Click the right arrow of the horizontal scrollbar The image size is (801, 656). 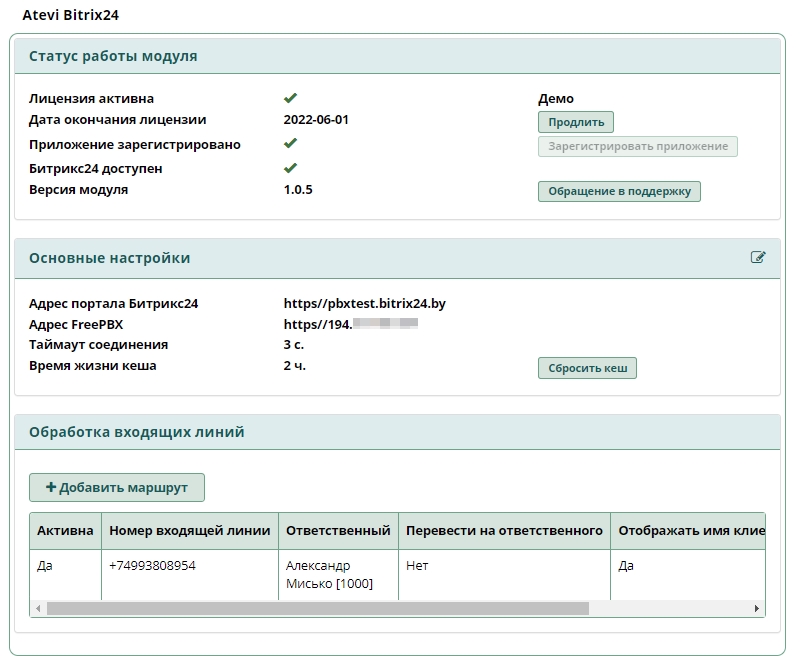[x=757, y=608]
